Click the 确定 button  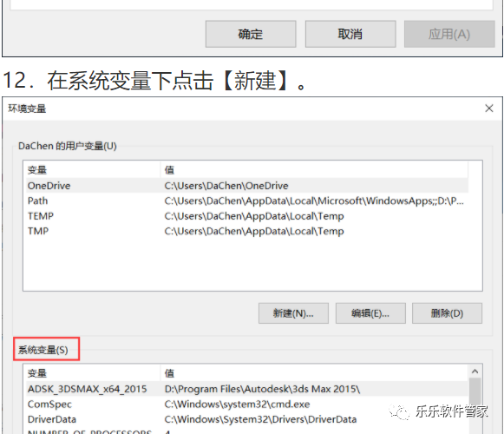[x=251, y=34]
